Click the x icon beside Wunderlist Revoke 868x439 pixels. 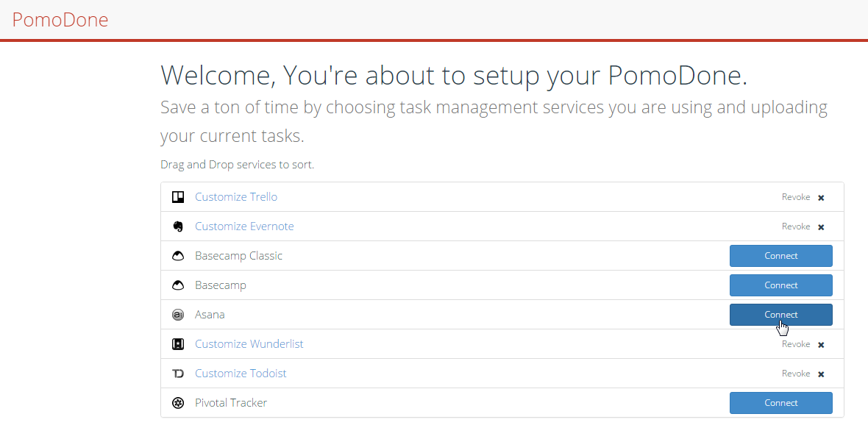(821, 345)
